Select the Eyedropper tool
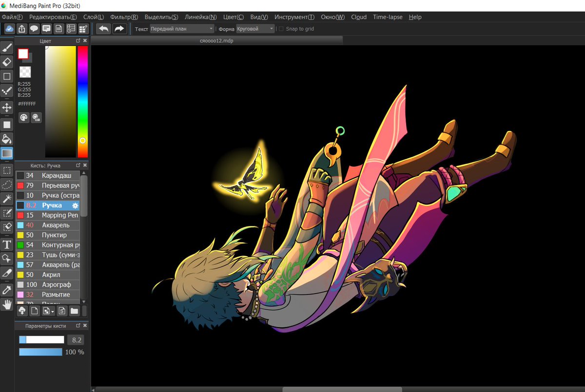This screenshot has height=392, width=585. coord(7,290)
